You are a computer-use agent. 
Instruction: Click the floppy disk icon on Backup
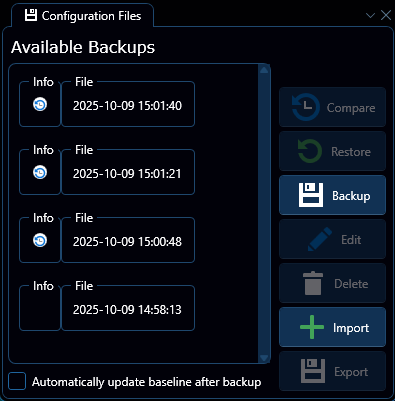click(x=311, y=195)
